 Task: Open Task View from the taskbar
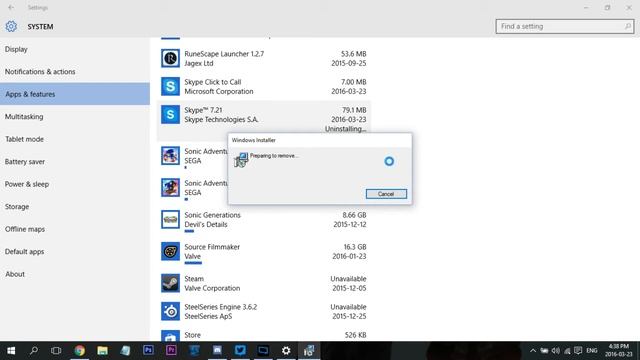point(56,351)
